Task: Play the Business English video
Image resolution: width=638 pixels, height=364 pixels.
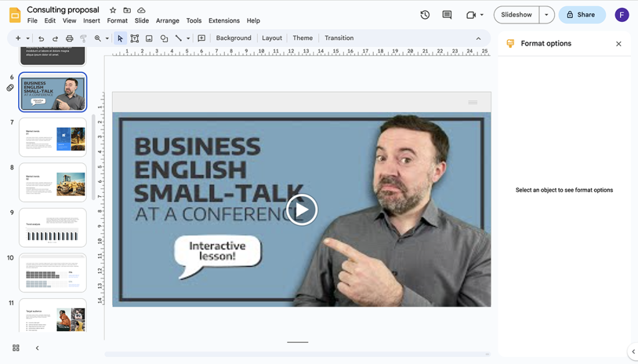Action: pos(302,210)
